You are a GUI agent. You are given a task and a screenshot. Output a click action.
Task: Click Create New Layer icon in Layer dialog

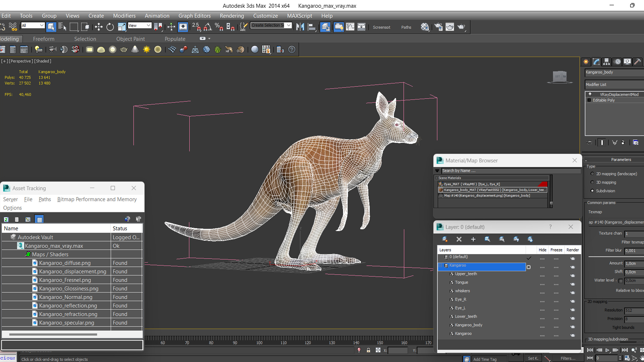point(445,239)
